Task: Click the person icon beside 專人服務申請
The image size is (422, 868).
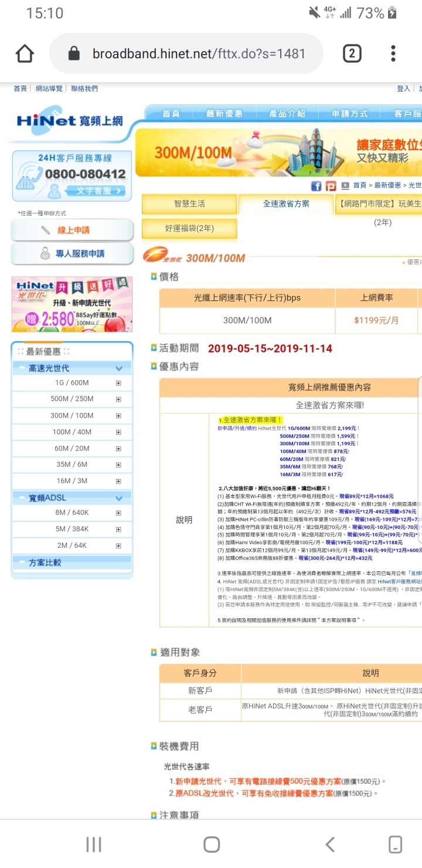Action: pos(45,254)
